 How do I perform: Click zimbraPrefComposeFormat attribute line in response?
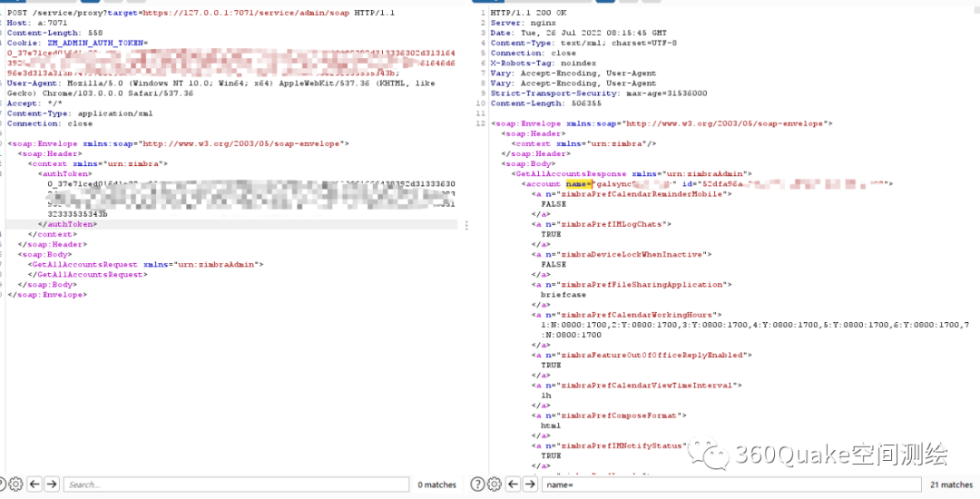pyautogui.click(x=608, y=415)
